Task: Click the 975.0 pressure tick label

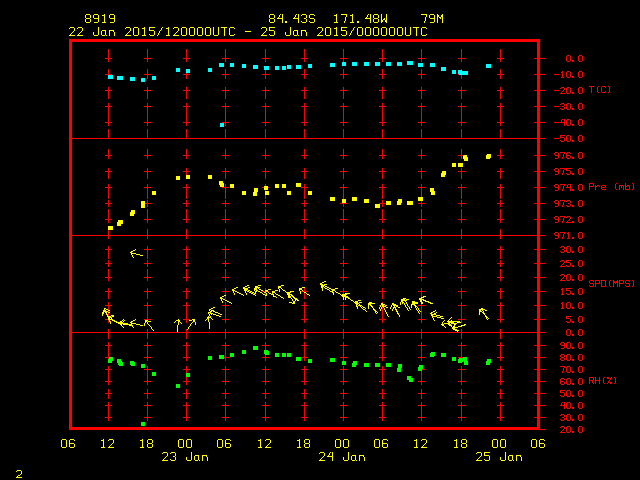Action: click(x=569, y=171)
